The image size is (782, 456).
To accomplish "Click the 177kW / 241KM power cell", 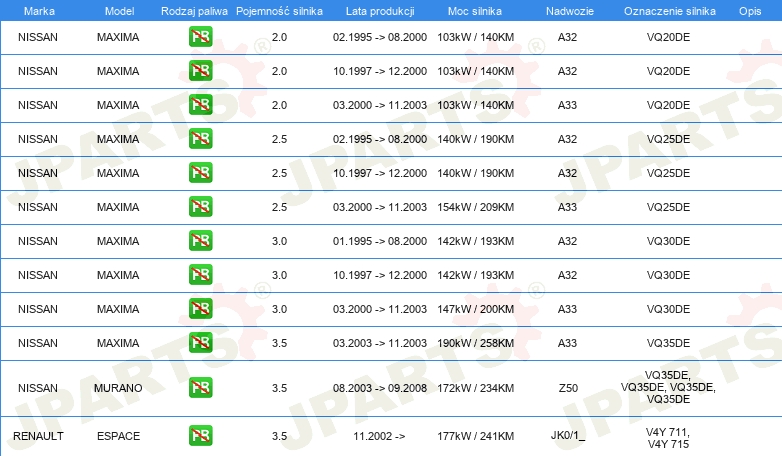I will pyautogui.click(x=476, y=436).
